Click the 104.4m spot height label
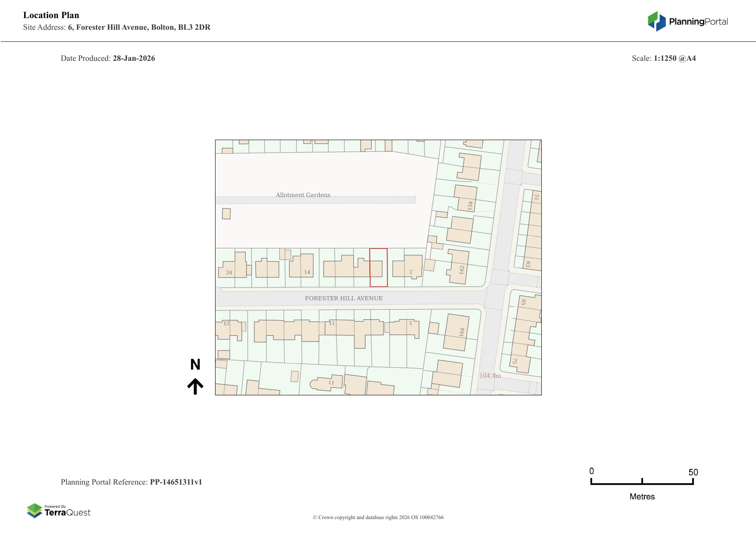Screen dimensions: 756x535 [490, 375]
